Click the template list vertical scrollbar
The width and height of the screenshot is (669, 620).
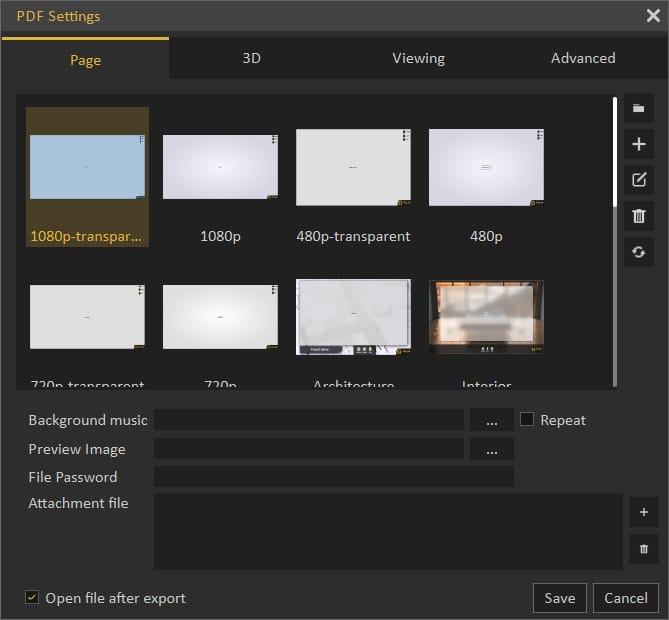click(615, 150)
